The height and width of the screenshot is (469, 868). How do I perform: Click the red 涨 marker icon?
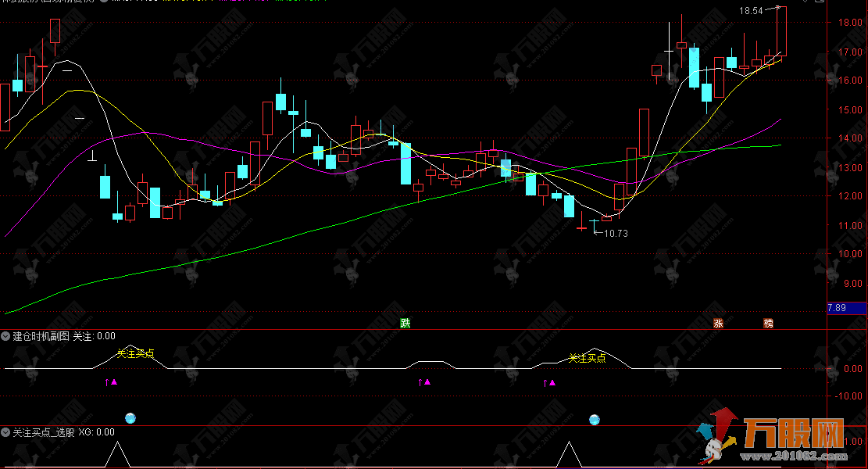tap(718, 323)
